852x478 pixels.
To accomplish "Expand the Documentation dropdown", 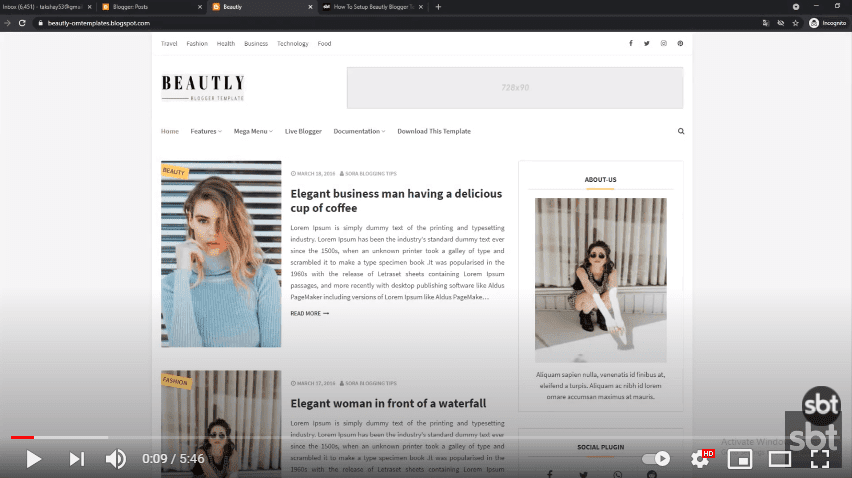I will [x=359, y=131].
